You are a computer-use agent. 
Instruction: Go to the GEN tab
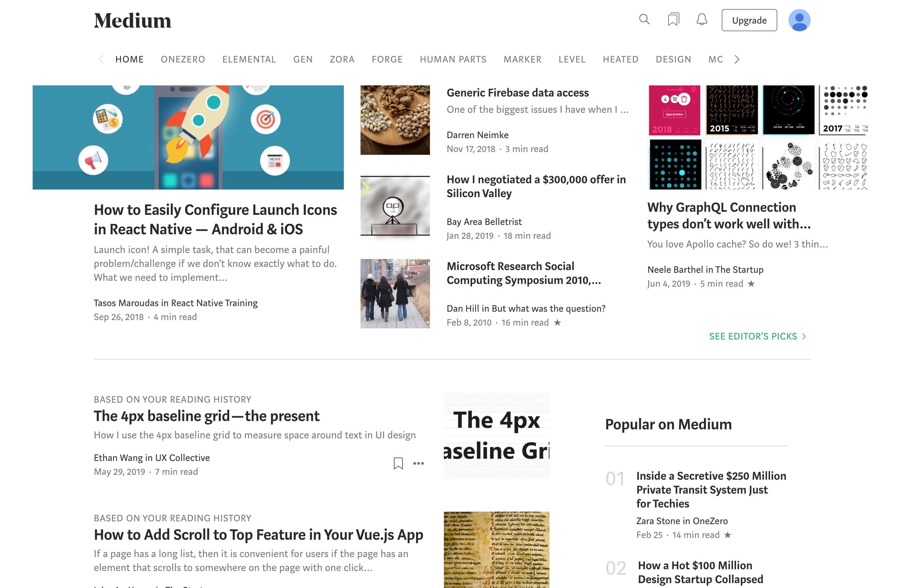click(303, 59)
